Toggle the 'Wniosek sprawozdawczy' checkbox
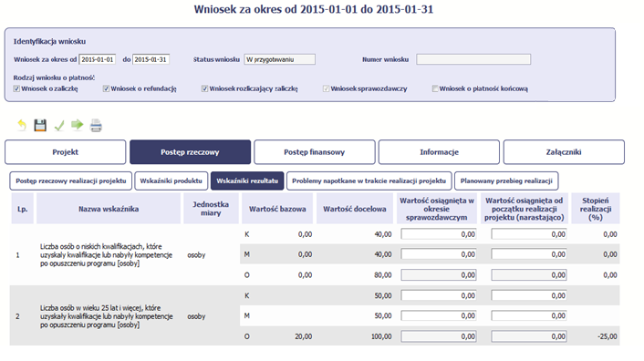The height and width of the screenshot is (361, 644). (x=327, y=88)
